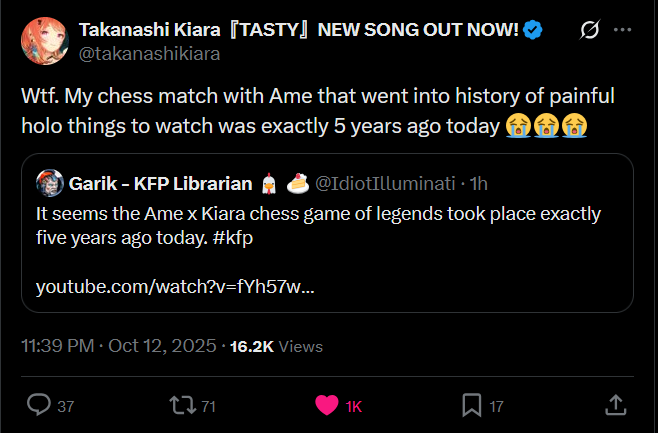Unlike the tweet via heart icon
The width and height of the screenshot is (658, 433).
click(326, 405)
